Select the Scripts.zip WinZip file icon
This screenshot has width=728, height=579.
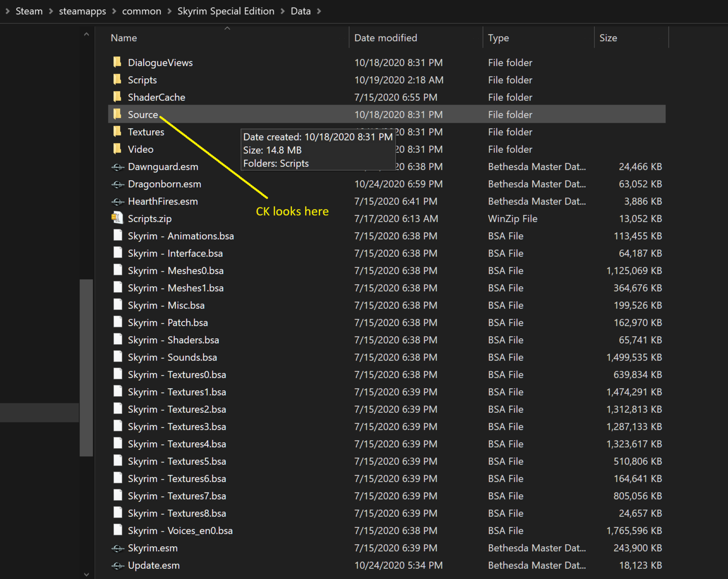pos(117,218)
